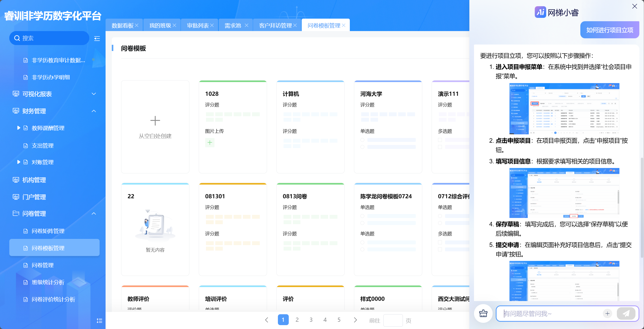
Task: Open the 081301 template card
Action: point(233,229)
